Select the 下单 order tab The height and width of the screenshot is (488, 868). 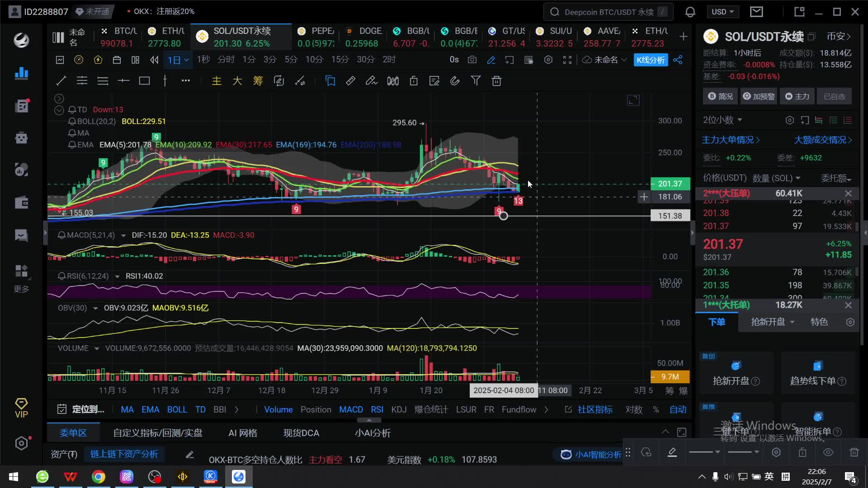pyautogui.click(x=717, y=322)
